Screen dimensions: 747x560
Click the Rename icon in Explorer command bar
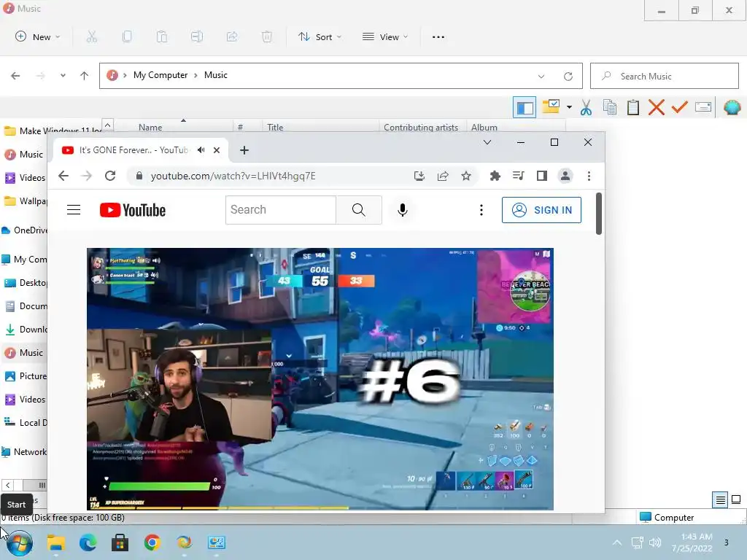tap(197, 36)
